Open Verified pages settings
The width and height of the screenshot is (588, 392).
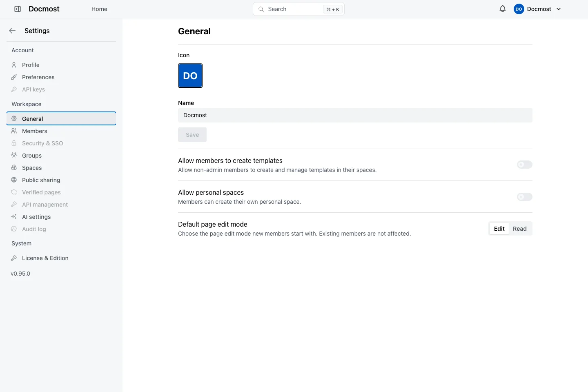(x=61, y=192)
